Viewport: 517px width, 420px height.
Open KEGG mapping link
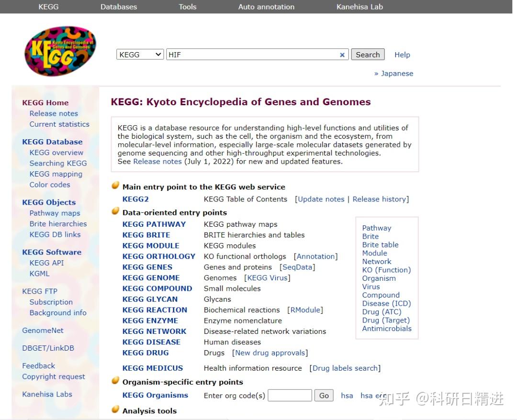coord(56,174)
